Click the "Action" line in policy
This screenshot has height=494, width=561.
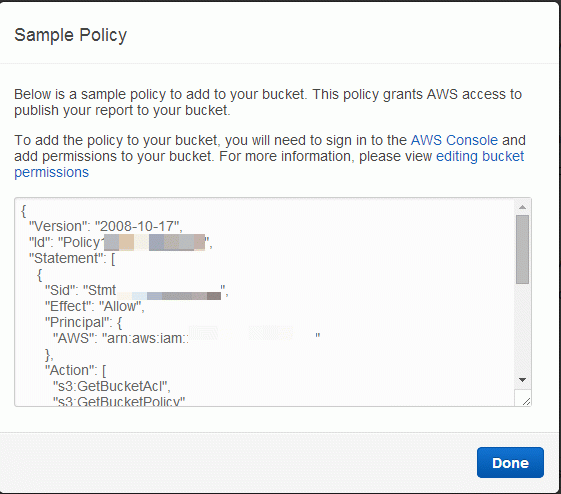click(75, 371)
